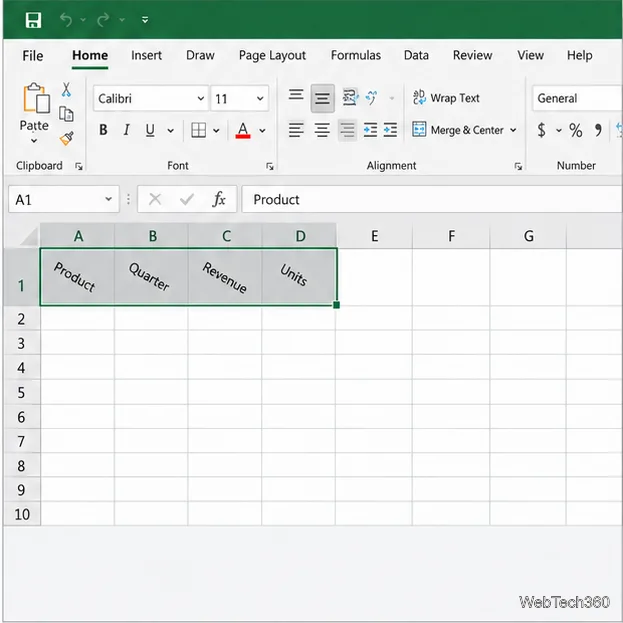
Task: Expand the Name Box dropdown arrow
Action: coord(108,199)
